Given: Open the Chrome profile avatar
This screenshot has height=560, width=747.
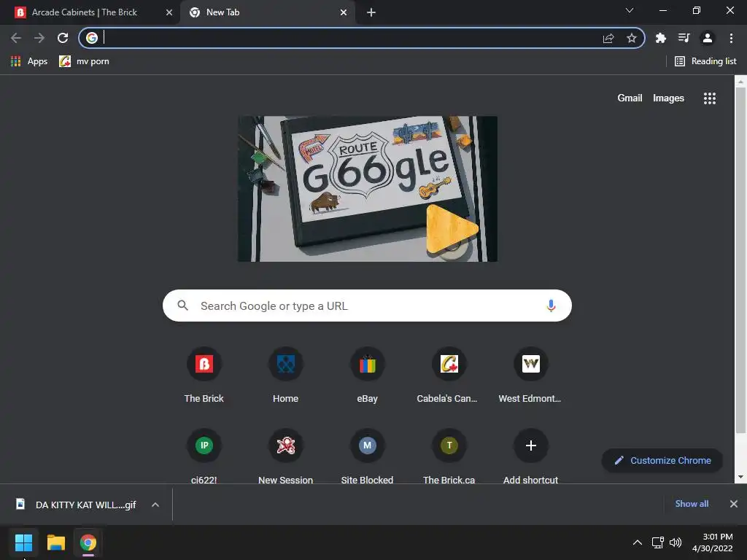Looking at the screenshot, I should [708, 38].
